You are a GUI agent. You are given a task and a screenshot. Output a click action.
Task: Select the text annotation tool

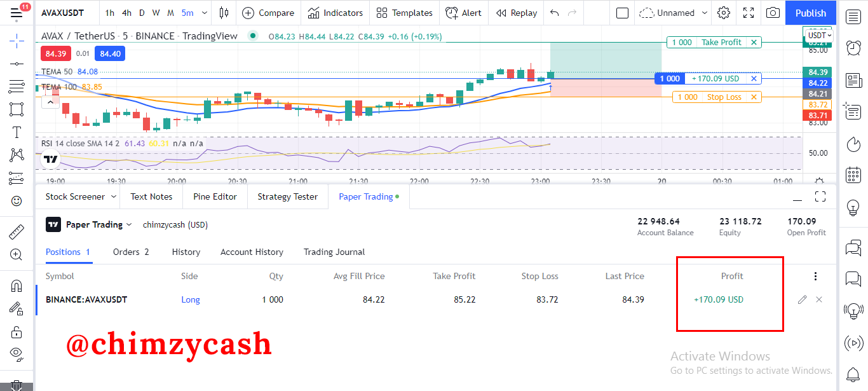click(17, 132)
